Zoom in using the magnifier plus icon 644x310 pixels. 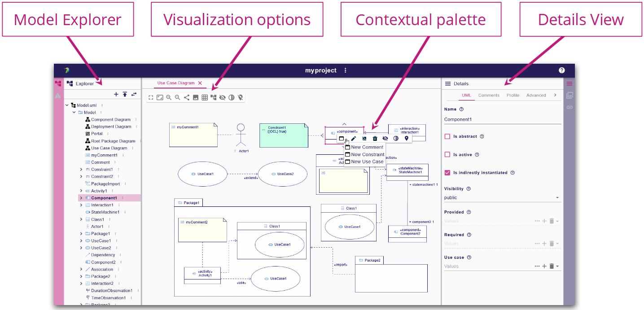169,97
